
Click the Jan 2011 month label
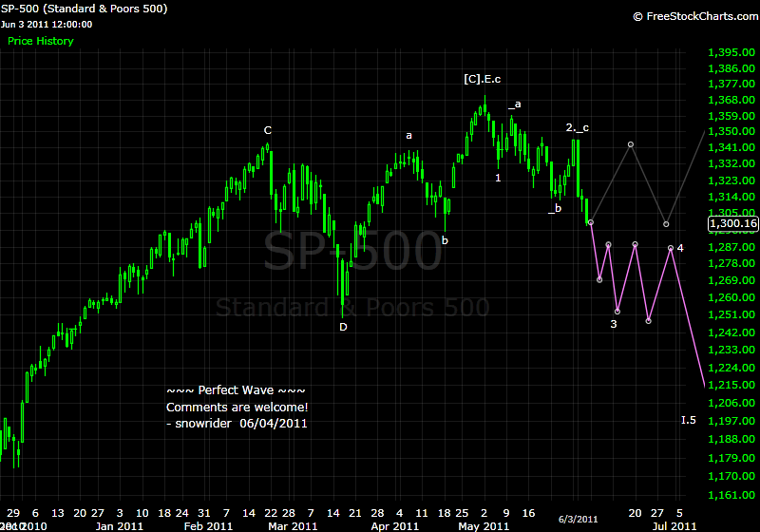click(120, 526)
